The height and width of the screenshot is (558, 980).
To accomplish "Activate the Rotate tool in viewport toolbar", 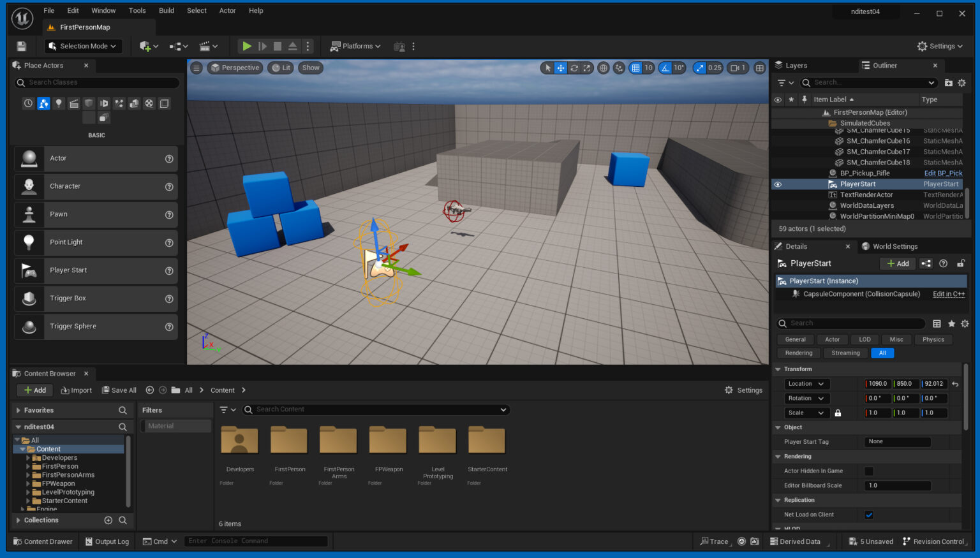I will click(574, 68).
